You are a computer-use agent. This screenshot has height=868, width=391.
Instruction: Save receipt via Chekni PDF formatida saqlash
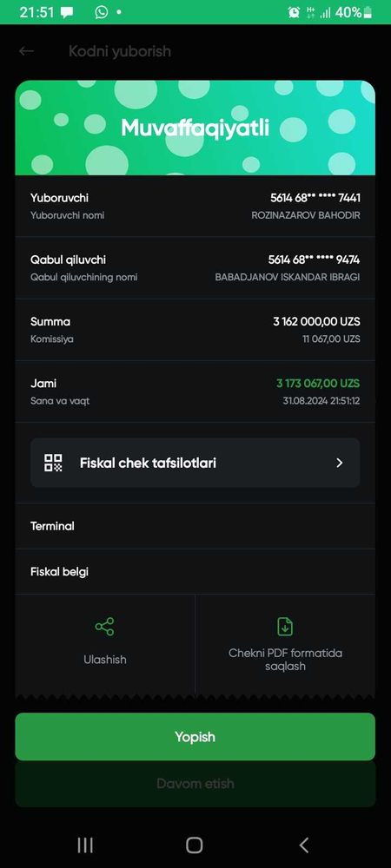point(285,660)
